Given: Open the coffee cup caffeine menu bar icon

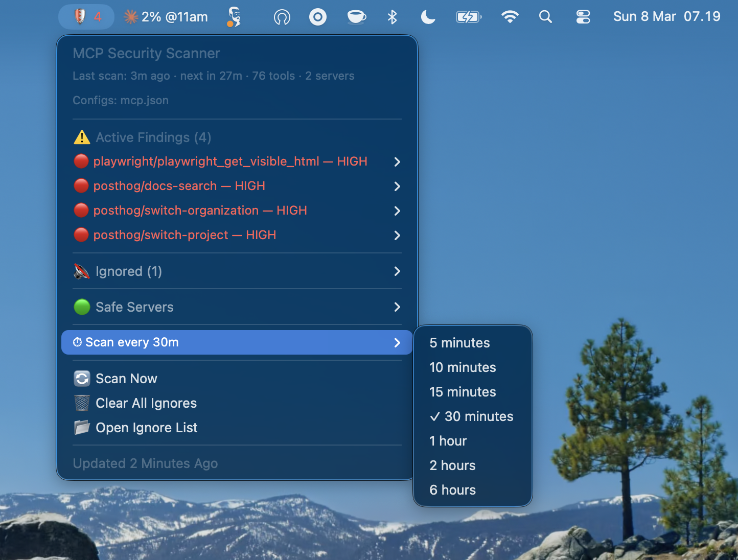Looking at the screenshot, I should [356, 16].
